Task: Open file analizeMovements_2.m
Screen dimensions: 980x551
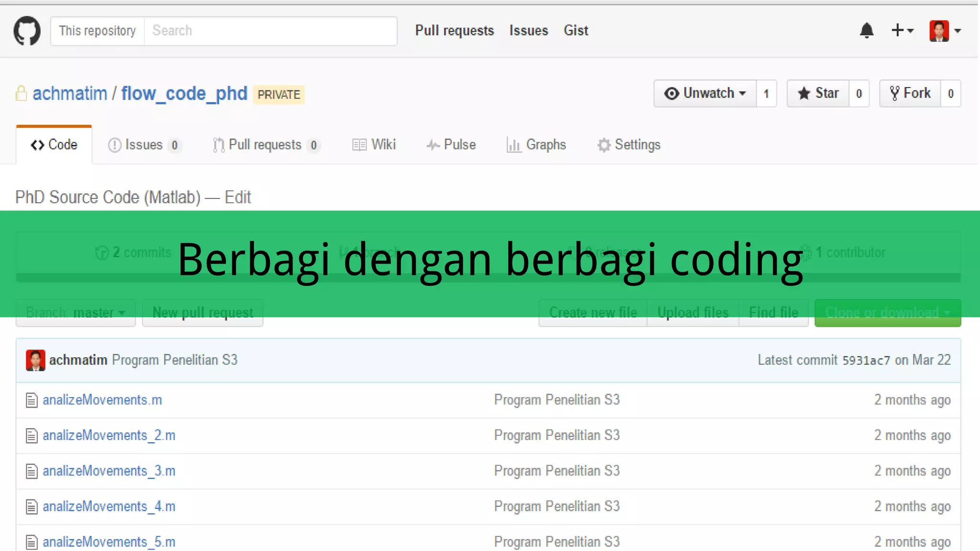Action: (x=109, y=435)
